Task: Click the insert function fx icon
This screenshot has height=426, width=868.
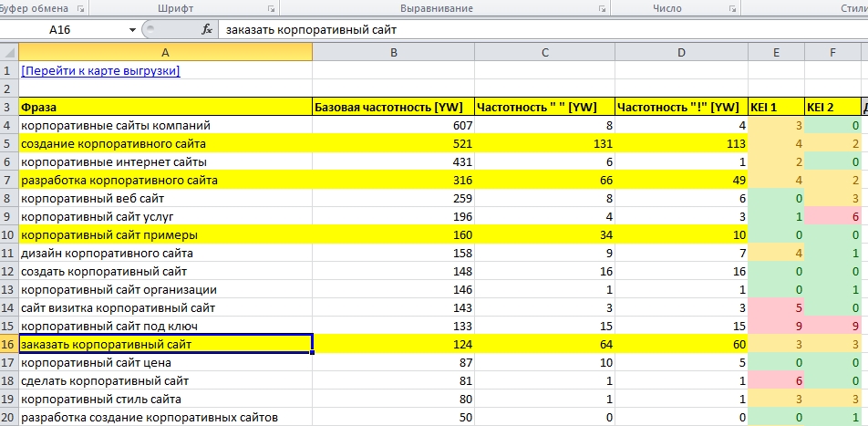Action: (206, 30)
